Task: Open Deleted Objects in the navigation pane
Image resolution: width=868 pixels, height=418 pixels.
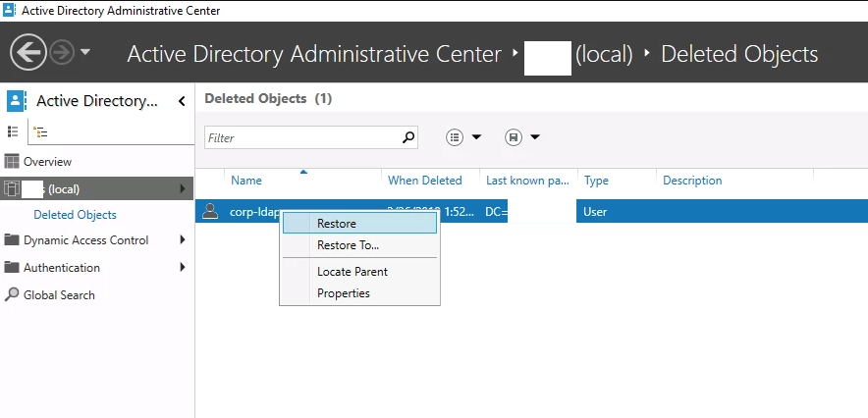Action: [x=76, y=215]
